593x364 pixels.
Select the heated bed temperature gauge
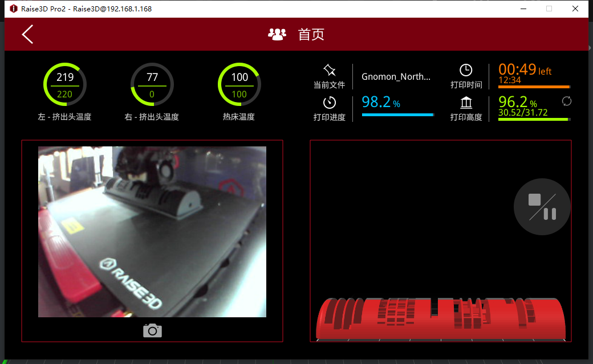point(239,84)
